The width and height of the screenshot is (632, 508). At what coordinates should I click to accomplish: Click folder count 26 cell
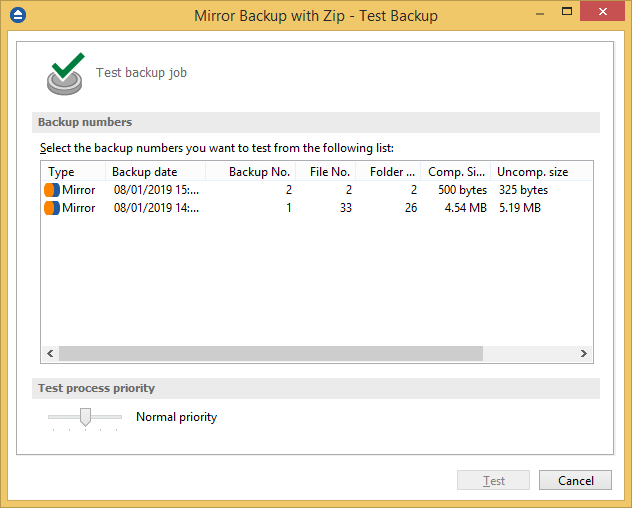tap(411, 208)
